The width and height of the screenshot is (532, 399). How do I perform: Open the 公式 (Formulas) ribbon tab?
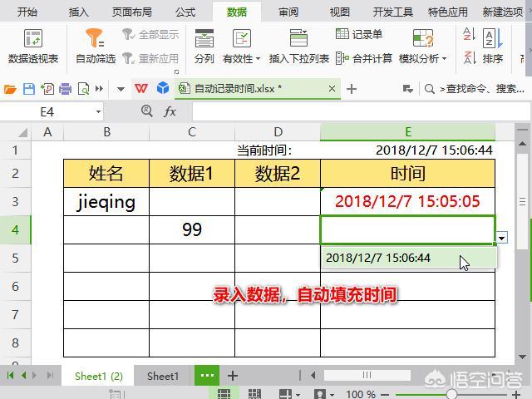coord(185,12)
